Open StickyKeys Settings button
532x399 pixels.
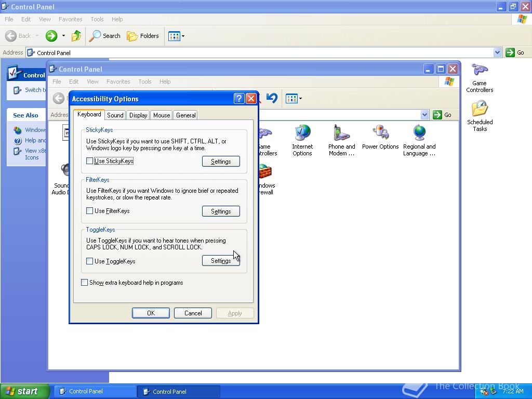[221, 162]
